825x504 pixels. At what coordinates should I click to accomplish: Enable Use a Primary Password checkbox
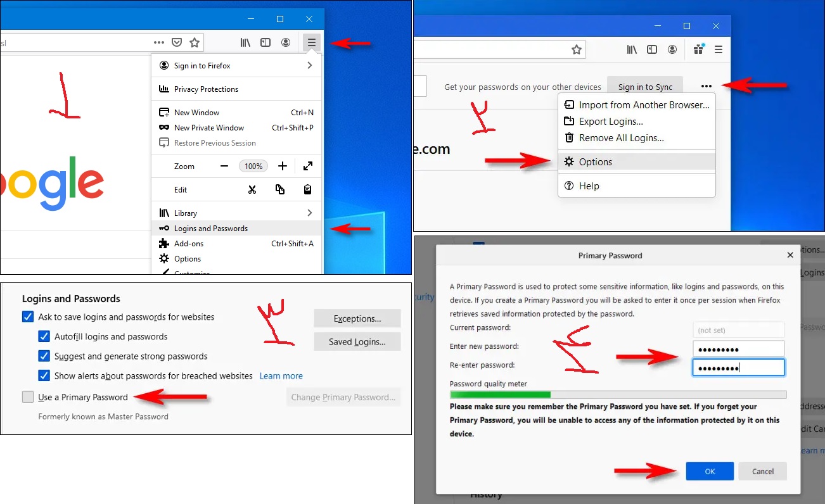tap(28, 397)
